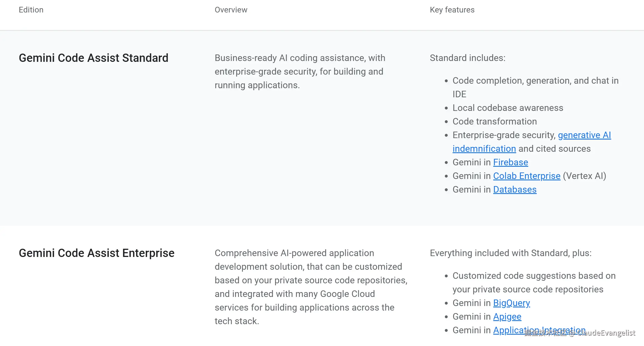
Task: Click the 'Standard includes:' text
Action: 467,58
